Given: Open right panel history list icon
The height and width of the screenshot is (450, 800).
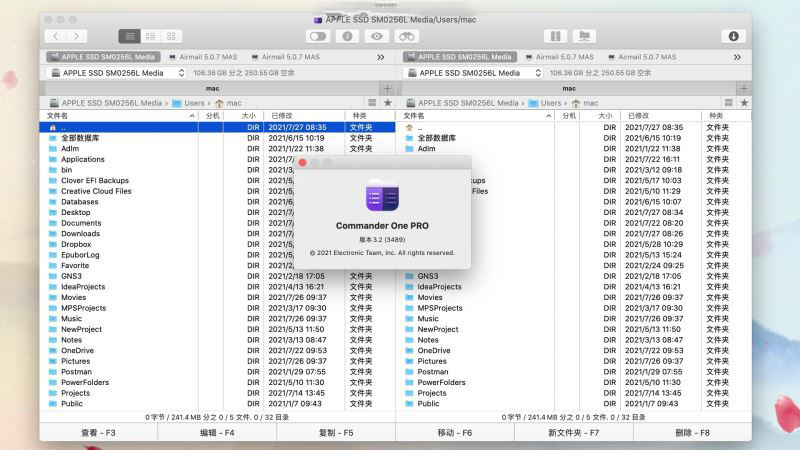Looking at the screenshot, I should [x=729, y=103].
